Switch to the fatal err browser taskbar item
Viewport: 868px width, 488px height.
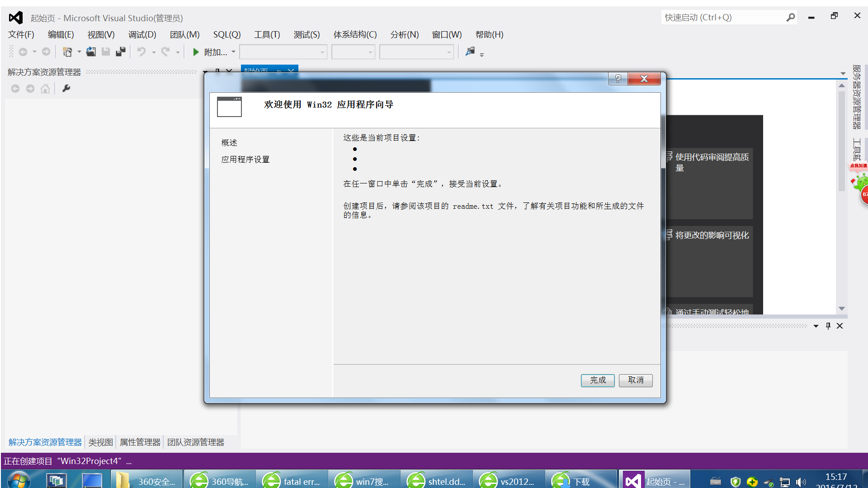click(x=292, y=479)
